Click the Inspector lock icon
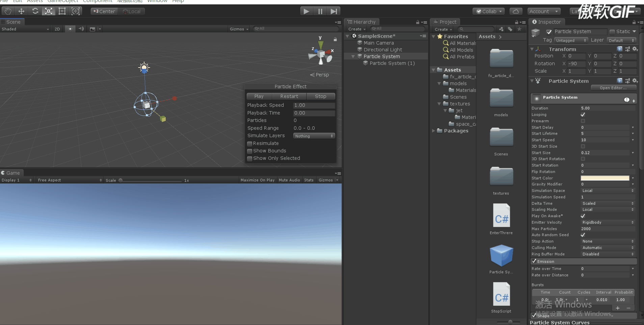 634,22
